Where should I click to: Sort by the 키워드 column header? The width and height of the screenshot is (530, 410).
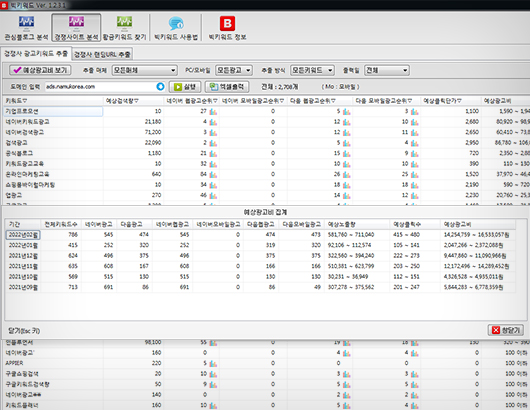coord(53,101)
